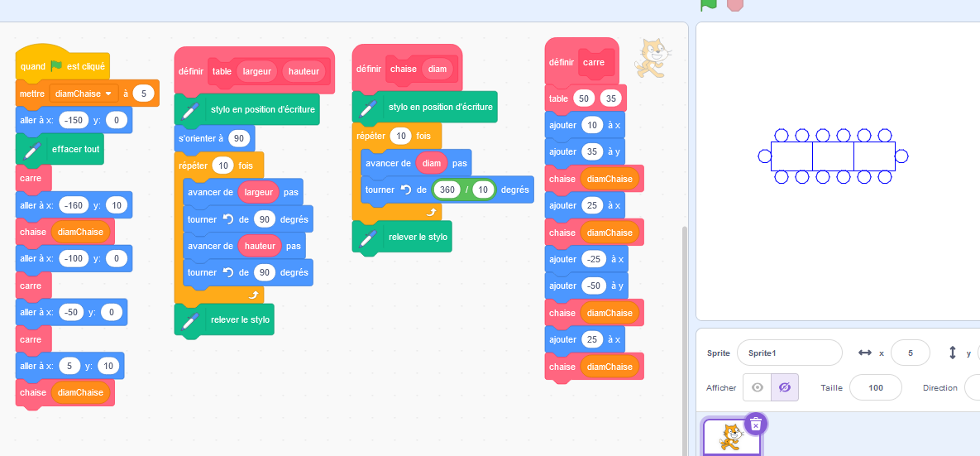
Task: Click the 'définir table' block header
Action: (x=192, y=71)
